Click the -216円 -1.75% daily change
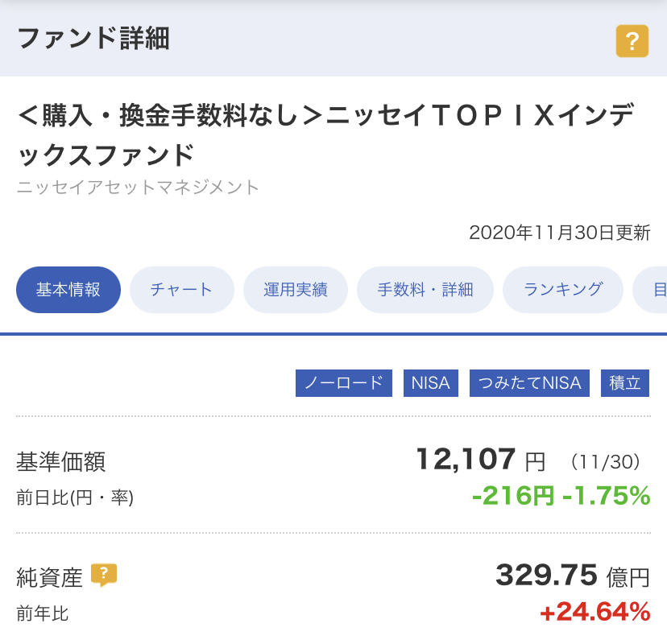Screen dimensions: 667x644 561,496
